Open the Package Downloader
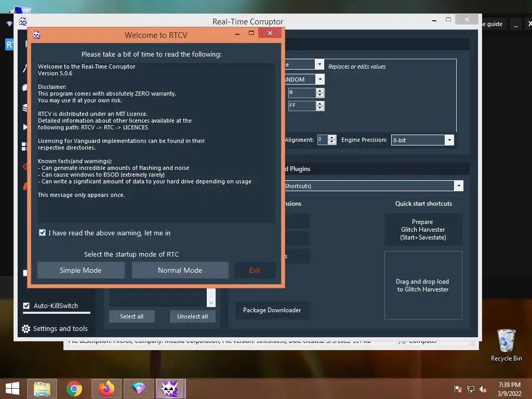 (x=272, y=310)
